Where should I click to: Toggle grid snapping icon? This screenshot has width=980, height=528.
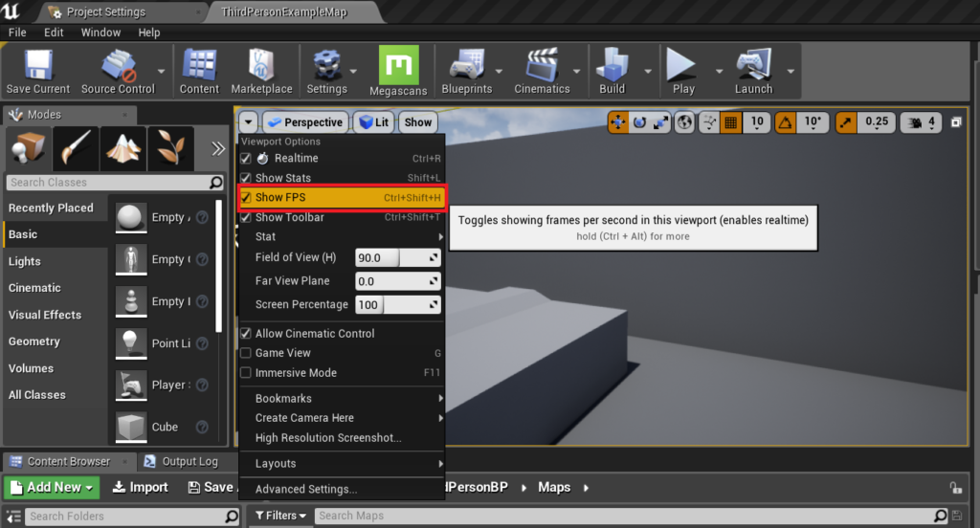730,122
